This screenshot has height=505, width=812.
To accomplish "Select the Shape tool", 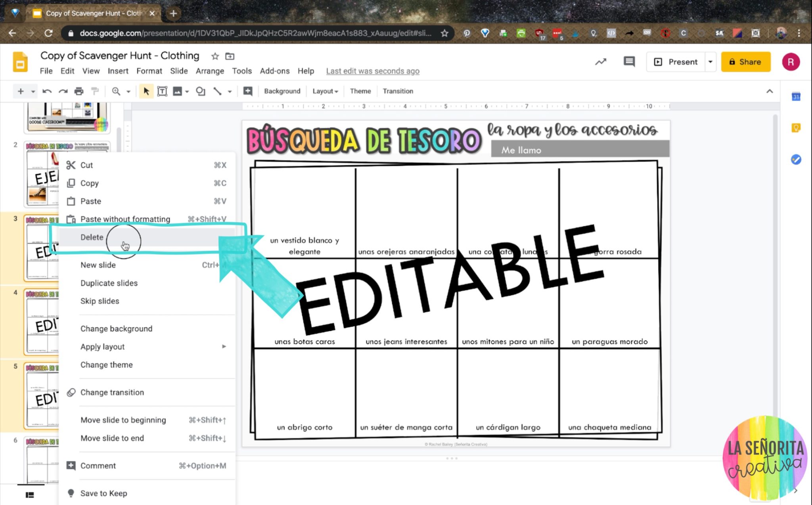I will pyautogui.click(x=200, y=91).
